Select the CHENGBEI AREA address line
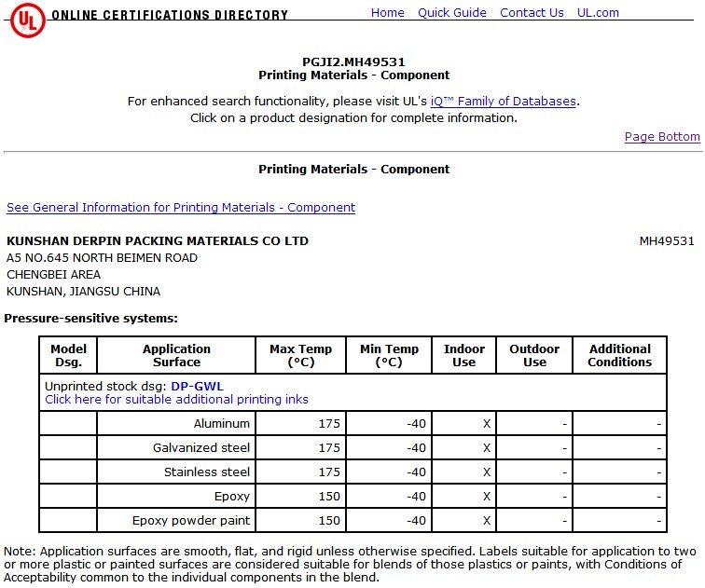Viewport: 705px width, 588px height. tap(53, 275)
